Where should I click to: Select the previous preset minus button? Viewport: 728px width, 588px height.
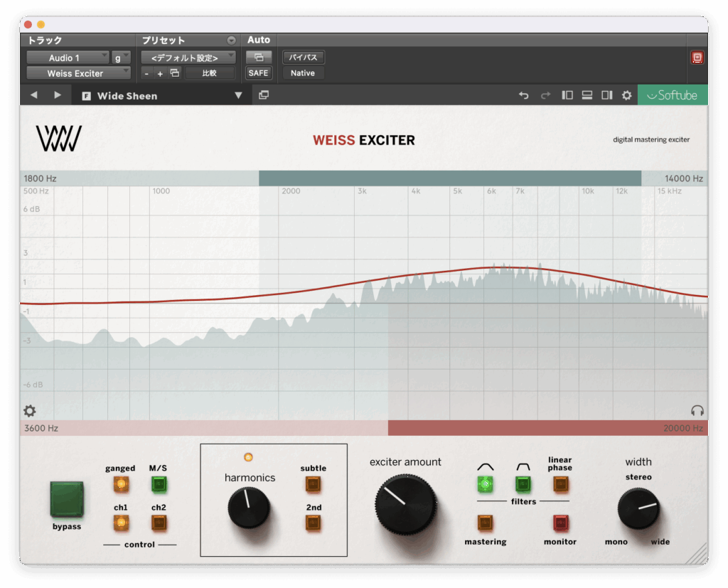click(x=146, y=73)
